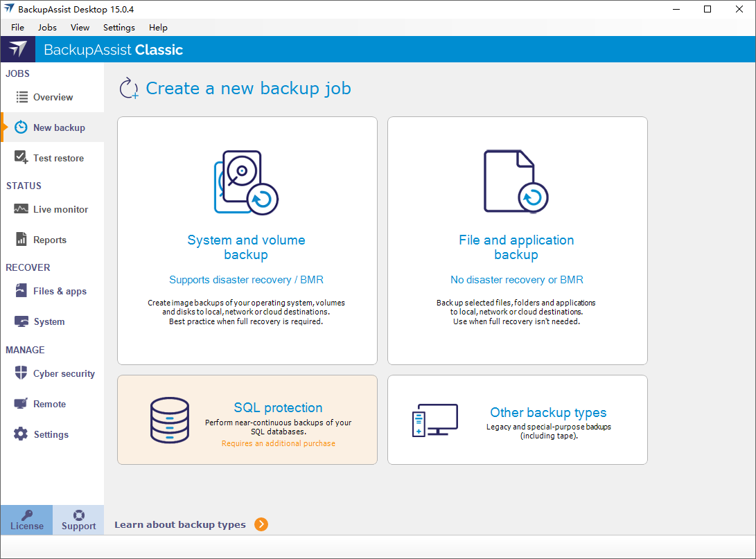
Task: Click the New backup clock icon
Action: coord(21,127)
